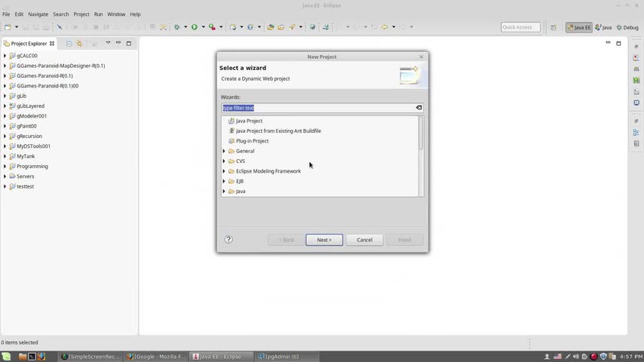Image resolution: width=644 pixels, height=362 pixels.
Task: Open the Navigate menu
Action: [38, 14]
